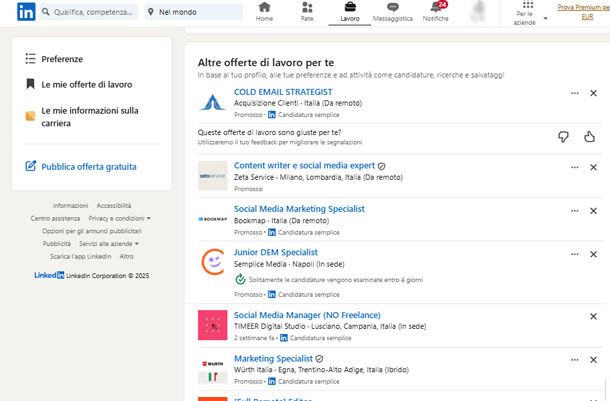Click the Semplice Media smiley logo
The width and height of the screenshot is (610, 401).
(212, 262)
